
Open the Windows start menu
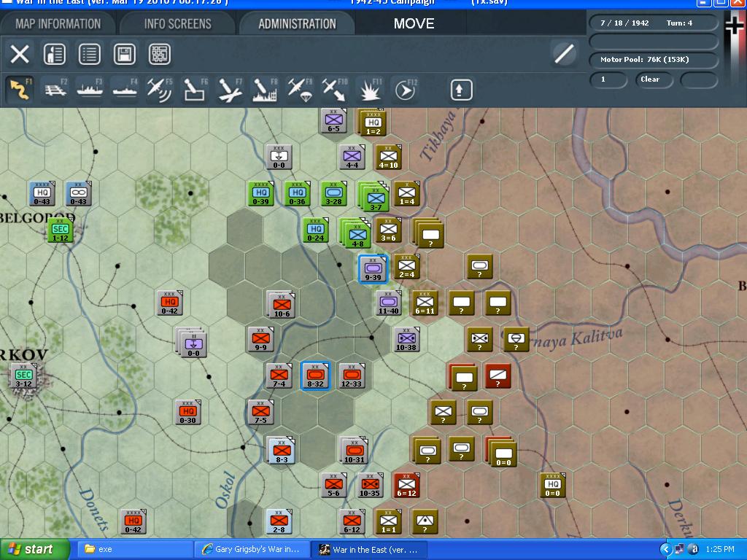coord(35,550)
